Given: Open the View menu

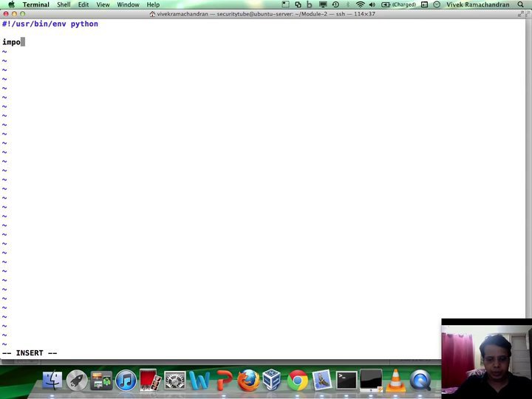Looking at the screenshot, I should click(103, 4).
